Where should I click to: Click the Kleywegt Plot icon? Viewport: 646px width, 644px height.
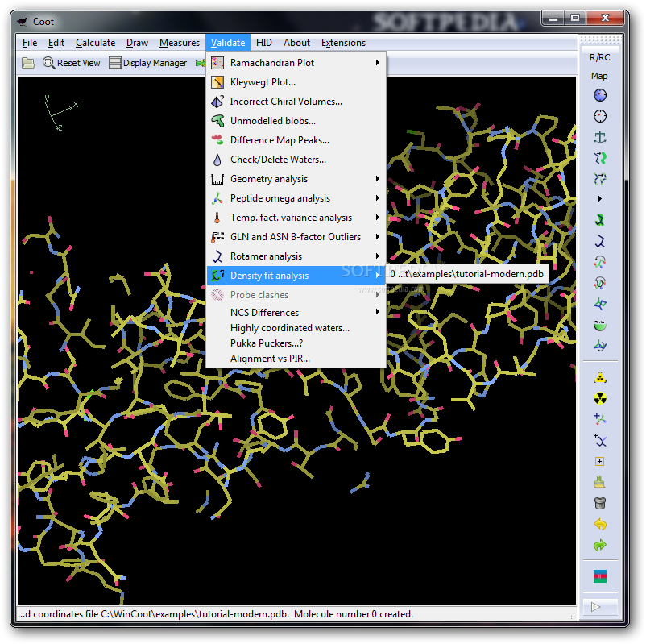[x=217, y=82]
